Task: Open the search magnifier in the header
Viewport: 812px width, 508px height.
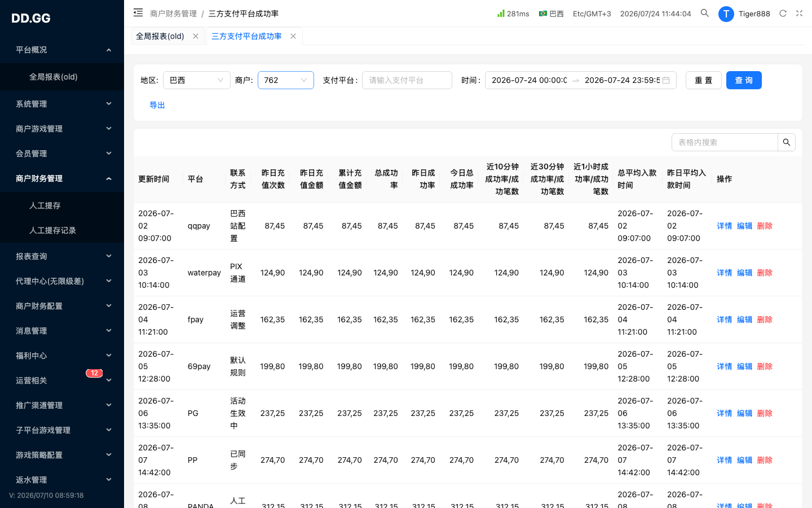Action: 705,13
